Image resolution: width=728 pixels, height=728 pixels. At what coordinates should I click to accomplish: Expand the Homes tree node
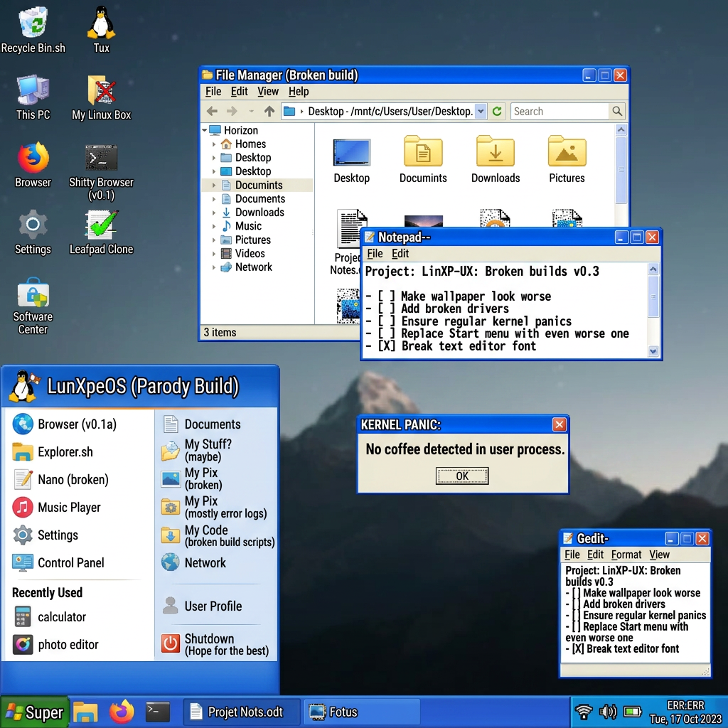click(214, 144)
